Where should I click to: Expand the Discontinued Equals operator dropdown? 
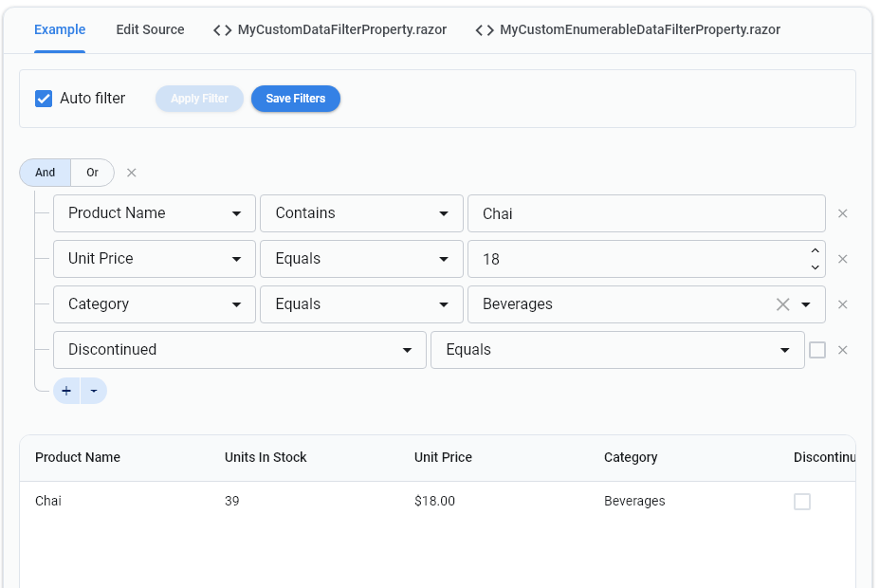tap(788, 349)
